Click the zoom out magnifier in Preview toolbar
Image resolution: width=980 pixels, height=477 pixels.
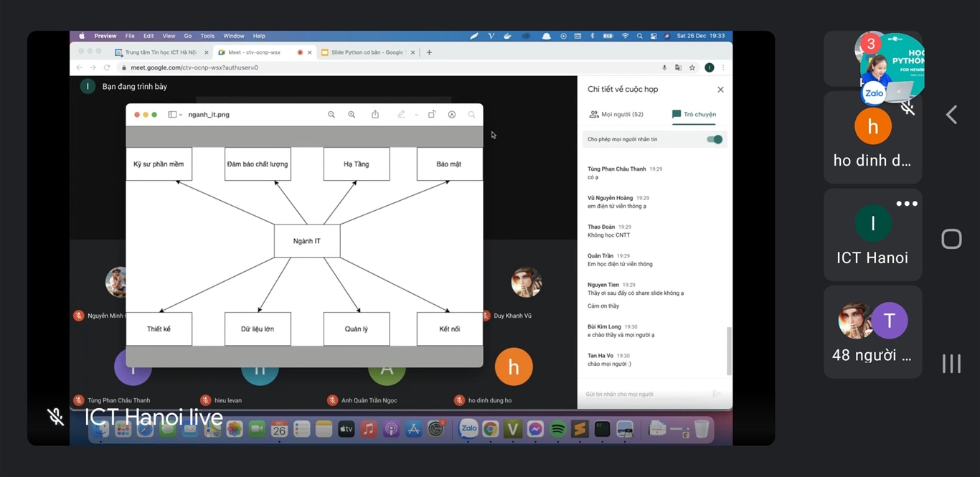point(331,115)
